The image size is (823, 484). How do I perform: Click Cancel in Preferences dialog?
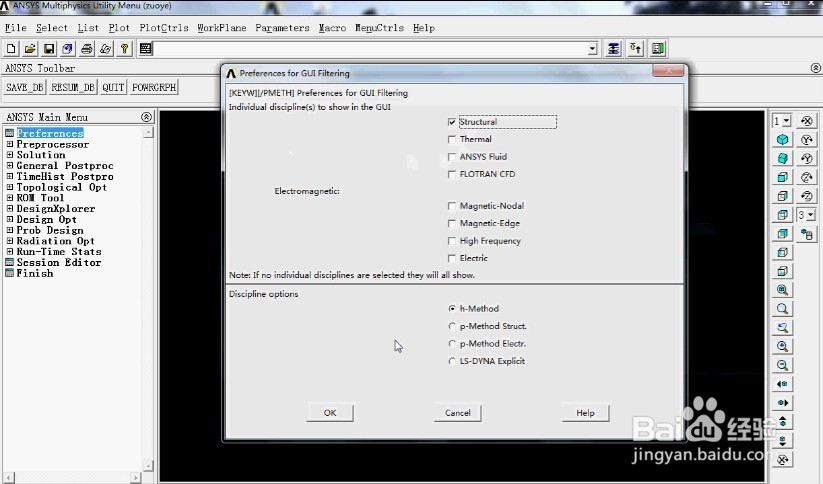458,413
